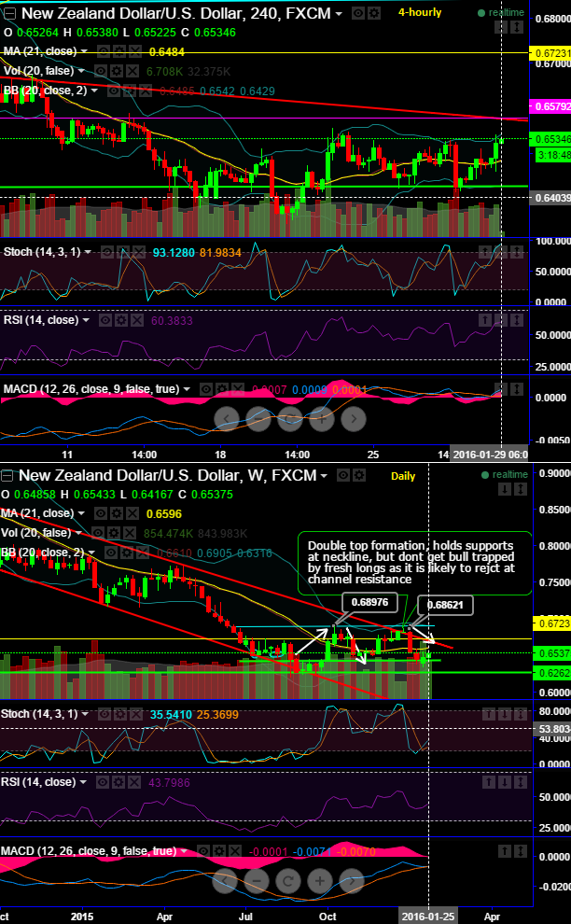
Task: Collapse the legend on 4-hourly chart
Action: (10, 14)
